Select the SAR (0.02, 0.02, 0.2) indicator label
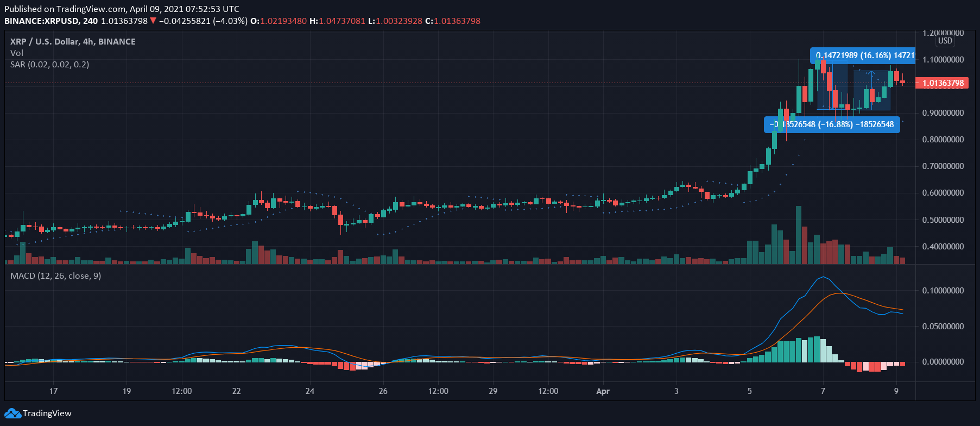 click(50, 64)
